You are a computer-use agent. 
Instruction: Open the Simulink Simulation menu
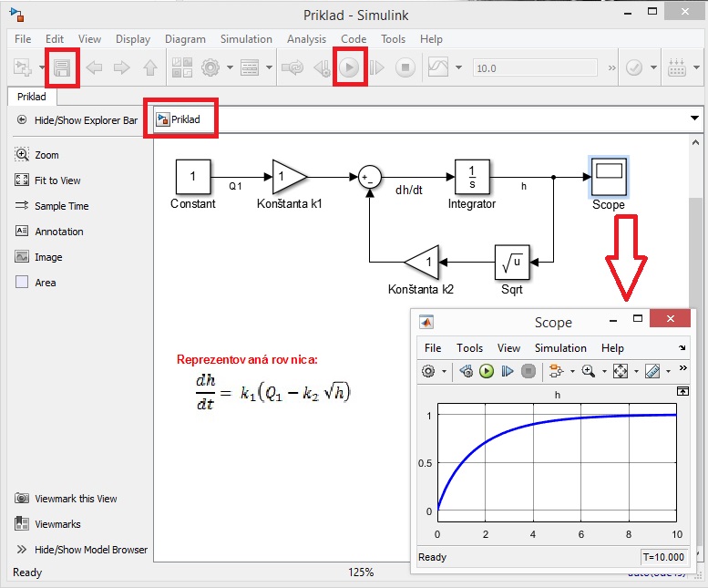(x=246, y=39)
